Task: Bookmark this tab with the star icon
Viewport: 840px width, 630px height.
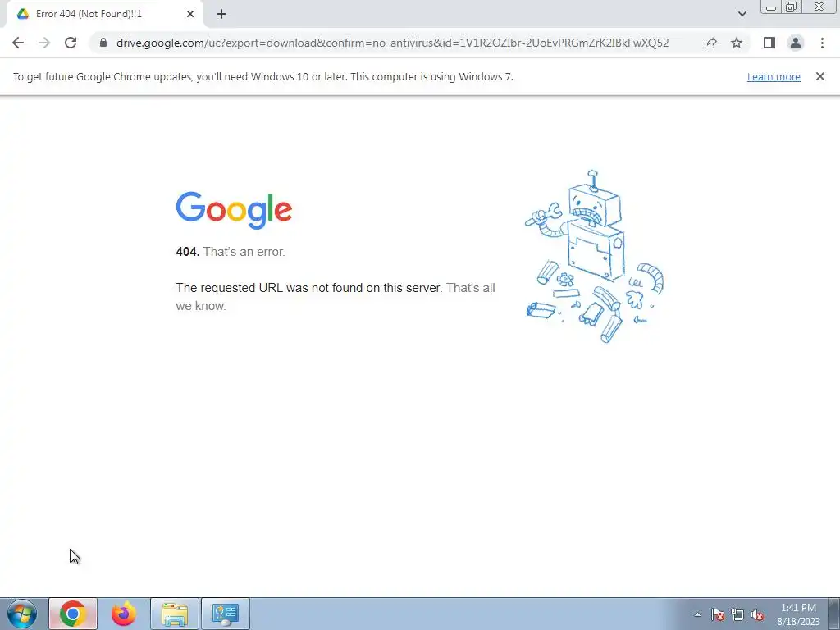Action: (x=737, y=43)
